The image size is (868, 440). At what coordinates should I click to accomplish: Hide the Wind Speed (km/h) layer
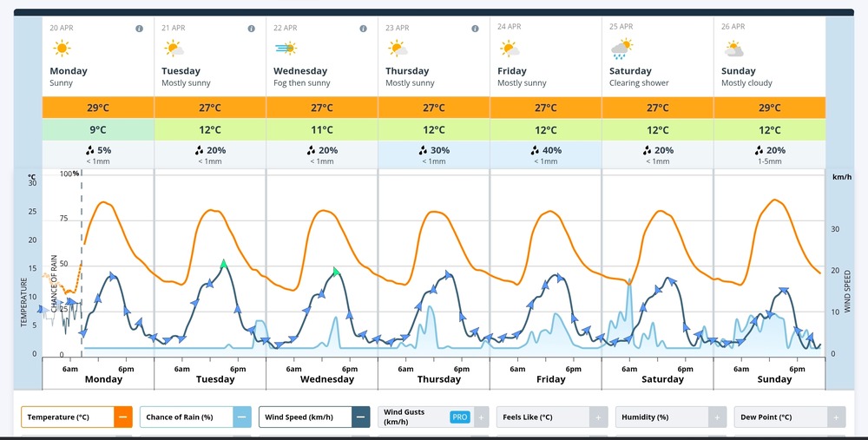[x=361, y=417]
